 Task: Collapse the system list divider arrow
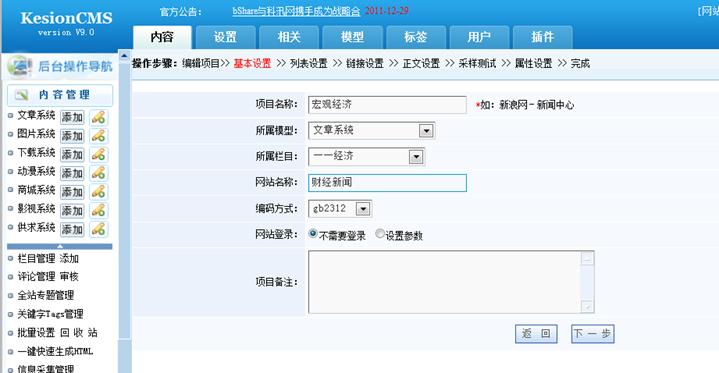pyautogui.click(x=60, y=247)
